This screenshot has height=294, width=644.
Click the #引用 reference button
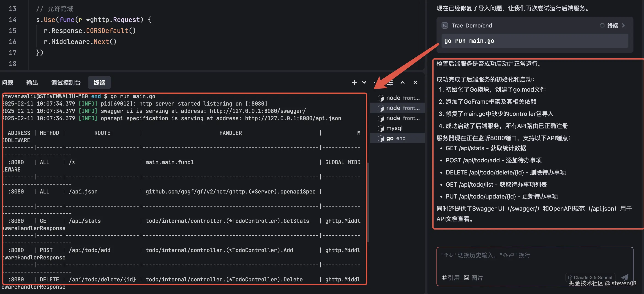click(450, 278)
